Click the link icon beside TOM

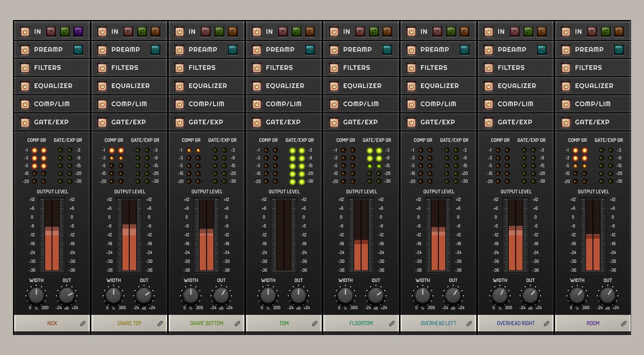click(x=315, y=323)
